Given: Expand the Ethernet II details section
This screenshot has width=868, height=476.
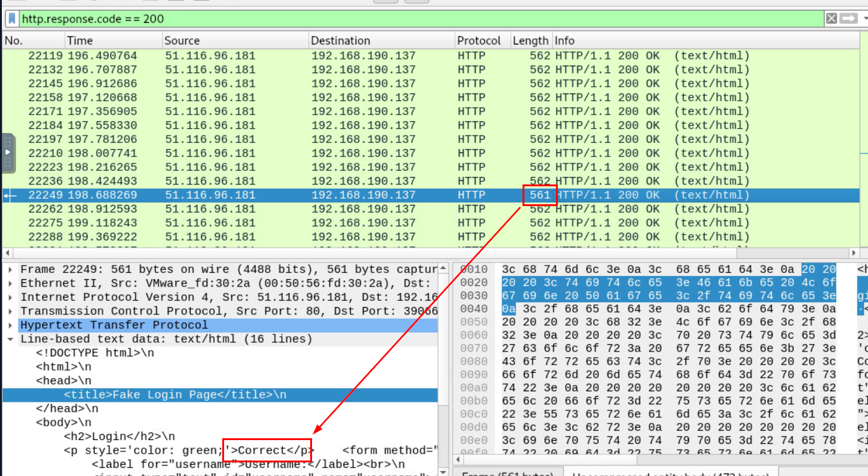Looking at the screenshot, I should 11,283.
